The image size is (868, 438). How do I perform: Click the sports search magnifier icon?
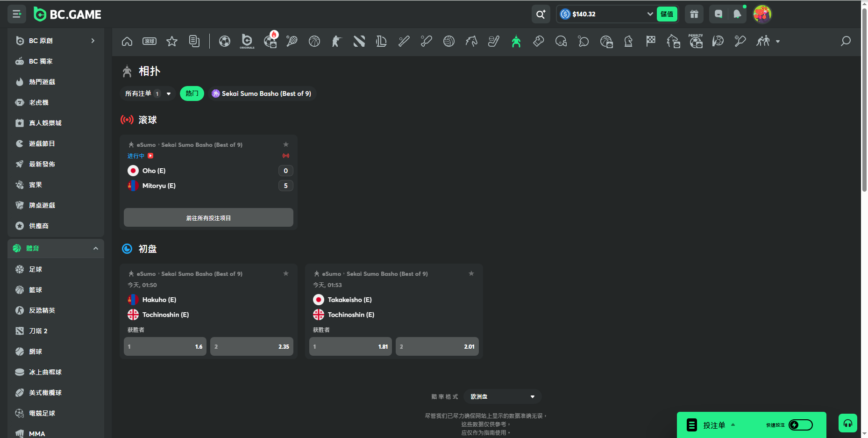click(846, 41)
